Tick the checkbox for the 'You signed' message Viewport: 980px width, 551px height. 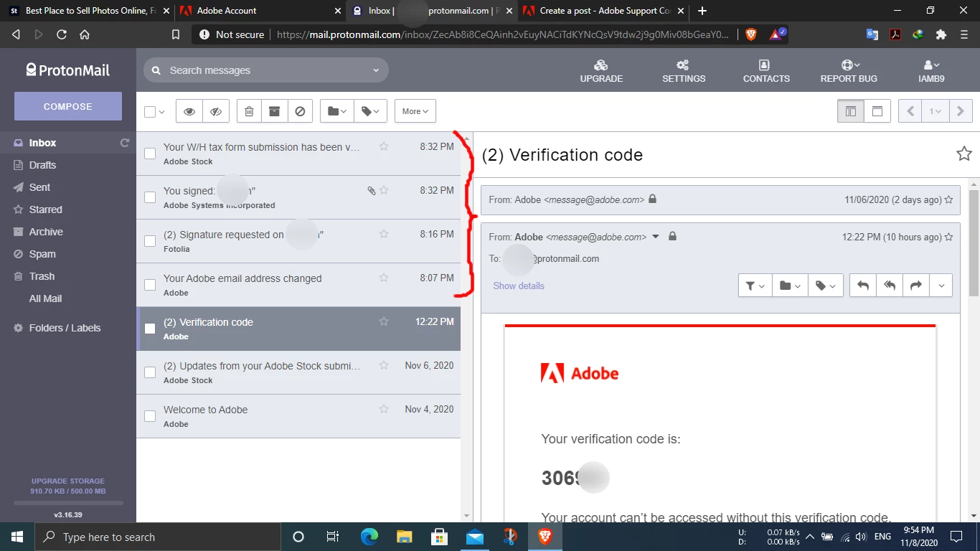pyautogui.click(x=150, y=197)
